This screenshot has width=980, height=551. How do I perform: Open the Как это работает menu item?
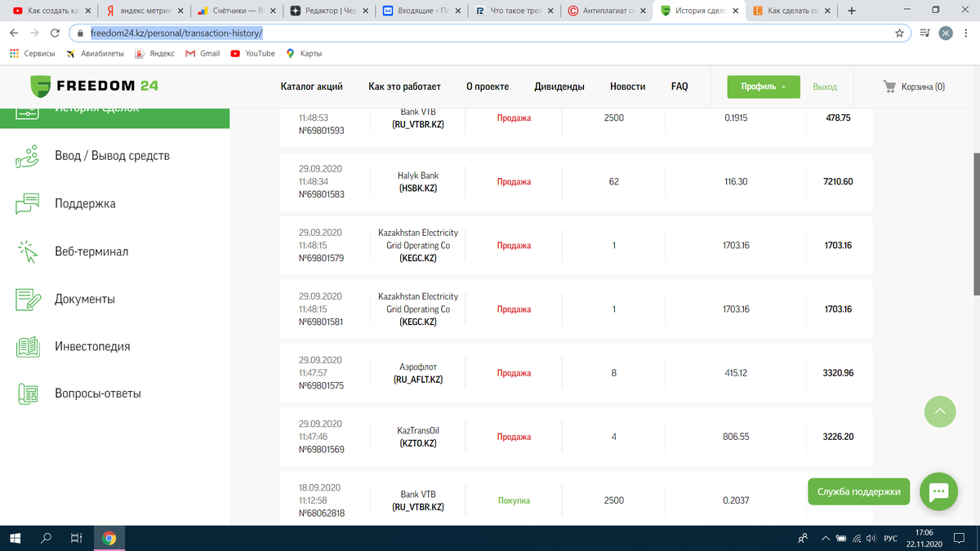tap(404, 87)
